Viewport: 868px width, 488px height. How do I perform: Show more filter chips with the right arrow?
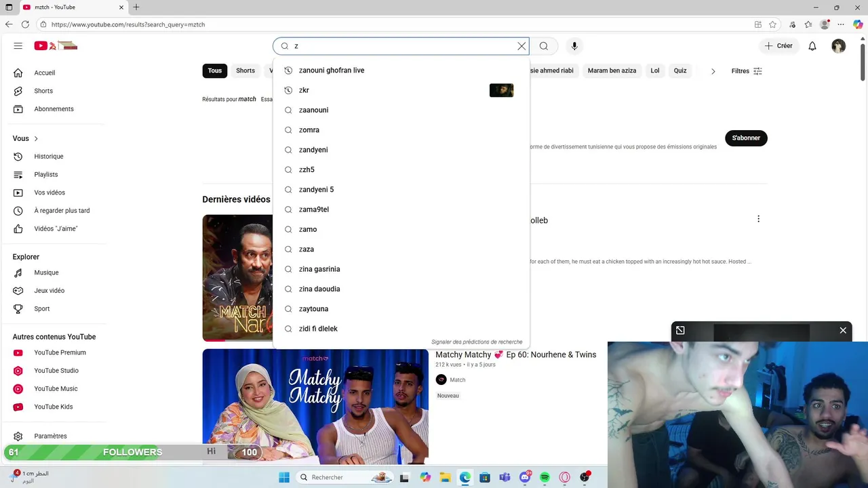click(713, 71)
